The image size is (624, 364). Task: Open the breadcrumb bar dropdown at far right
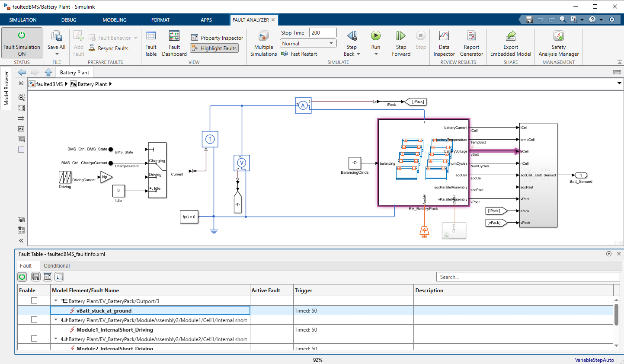[x=619, y=83]
